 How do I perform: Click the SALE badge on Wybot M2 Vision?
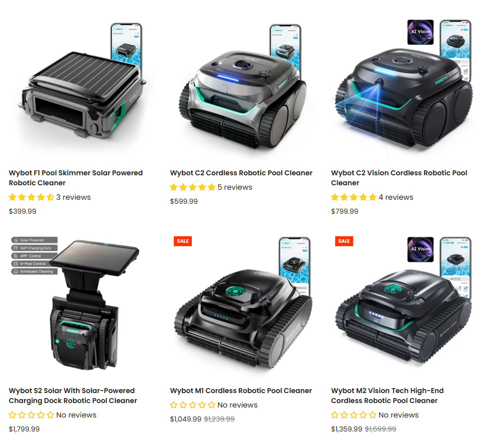pos(344,241)
